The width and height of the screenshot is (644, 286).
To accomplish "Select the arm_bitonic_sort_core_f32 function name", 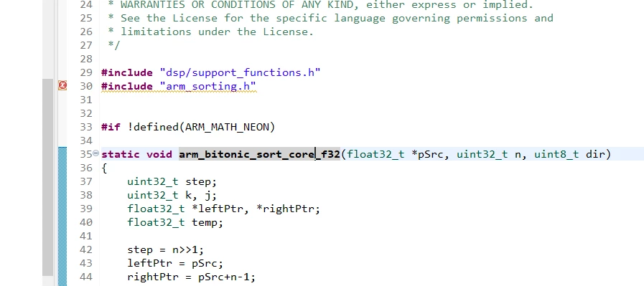I will pyautogui.click(x=260, y=154).
